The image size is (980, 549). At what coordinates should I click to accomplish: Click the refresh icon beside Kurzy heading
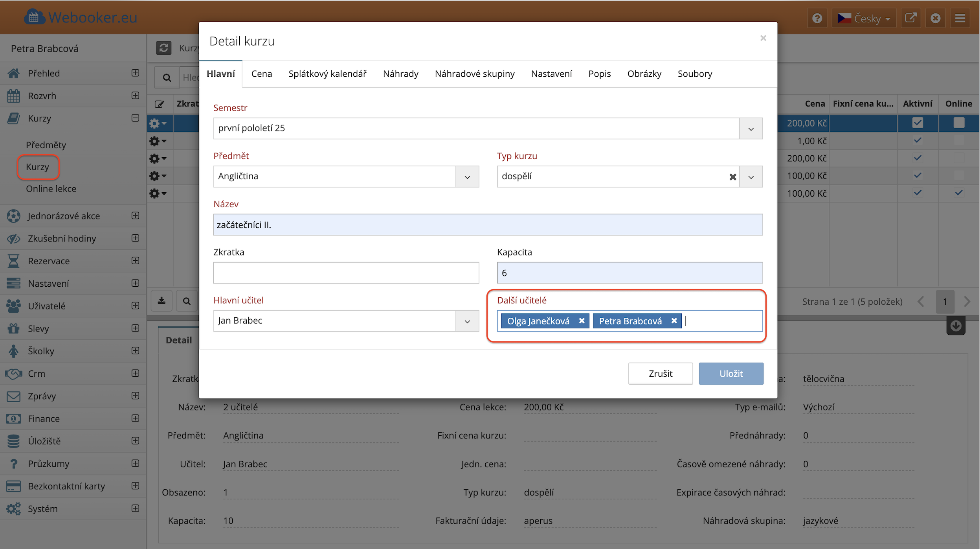tap(164, 48)
